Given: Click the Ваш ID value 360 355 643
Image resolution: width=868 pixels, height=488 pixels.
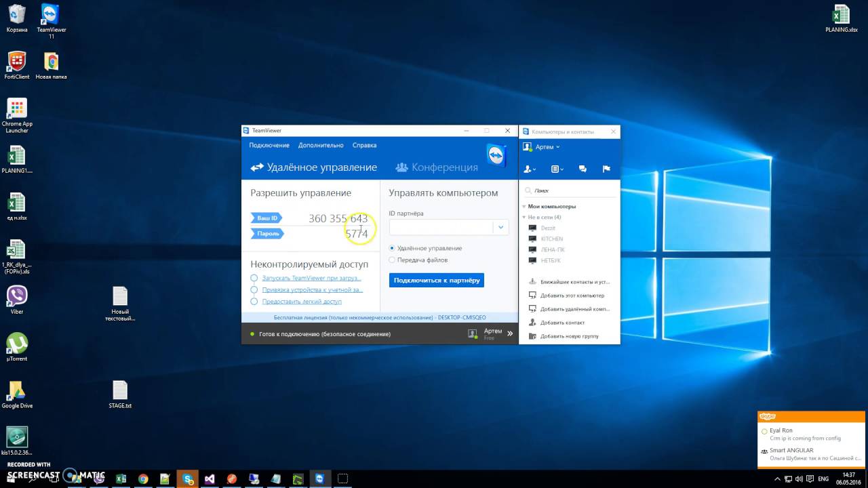Looking at the screenshot, I should click(x=338, y=218).
